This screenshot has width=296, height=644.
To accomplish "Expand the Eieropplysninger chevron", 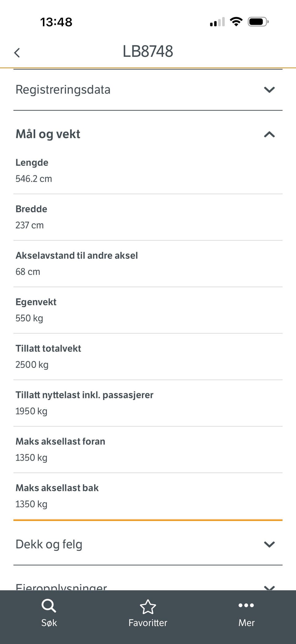I will [x=269, y=588].
